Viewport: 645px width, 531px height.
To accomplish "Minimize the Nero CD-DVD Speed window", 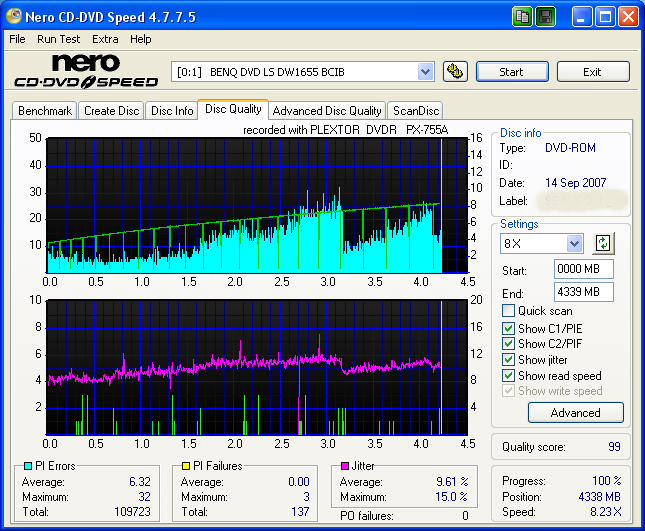I will tap(582, 17).
